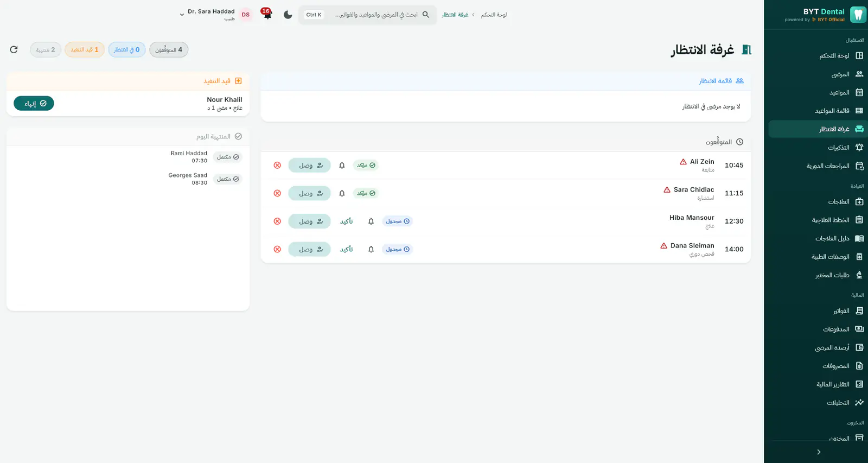This screenshot has width=868, height=463.
Task: Select the 4 المتوقعون filter chip
Action: (169, 49)
